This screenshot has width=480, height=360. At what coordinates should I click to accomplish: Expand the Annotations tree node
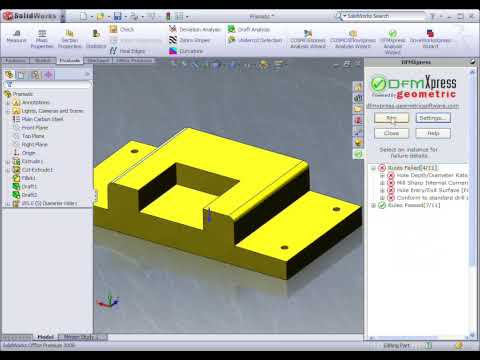(8, 102)
